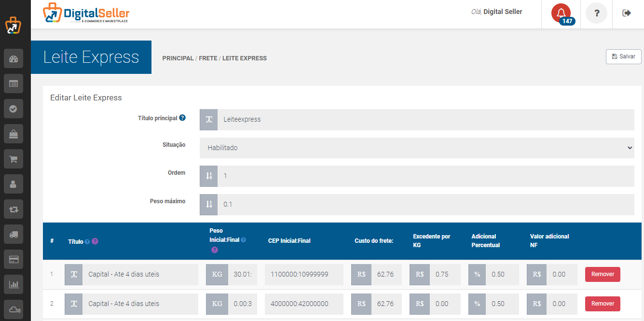The image size is (644, 321).
Task: Go to PRINCIPAL breadcrumb link
Action: coord(178,58)
